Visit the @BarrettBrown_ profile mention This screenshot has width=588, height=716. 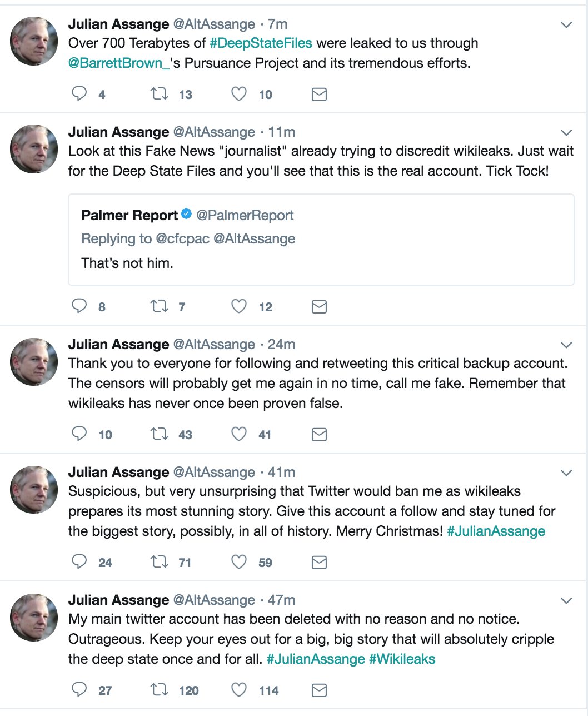point(118,63)
